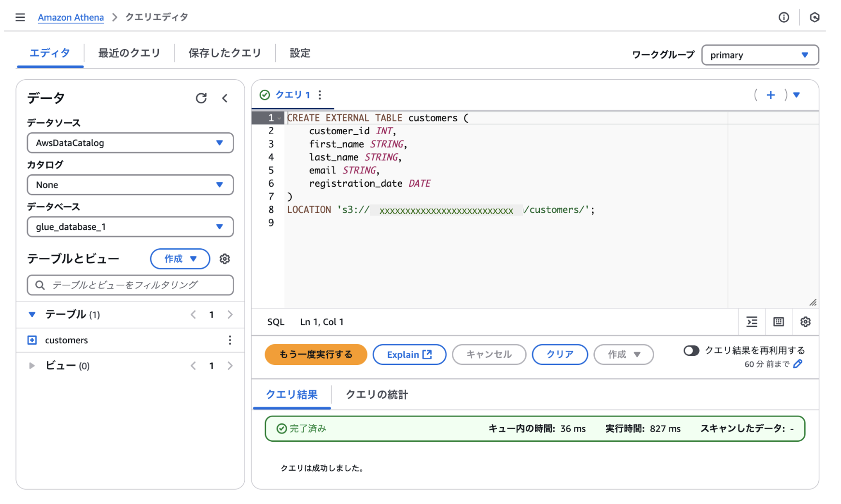Open the 作成 dropdown in テーブルとビュー
Image resolution: width=841 pixels, height=504 pixels.
pos(180,259)
